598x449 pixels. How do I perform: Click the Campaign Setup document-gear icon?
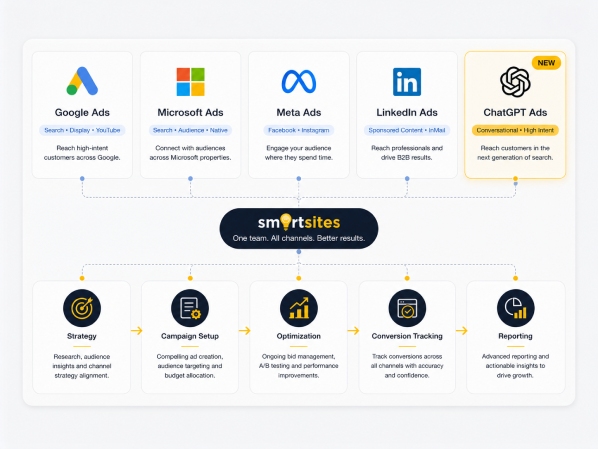(190, 308)
